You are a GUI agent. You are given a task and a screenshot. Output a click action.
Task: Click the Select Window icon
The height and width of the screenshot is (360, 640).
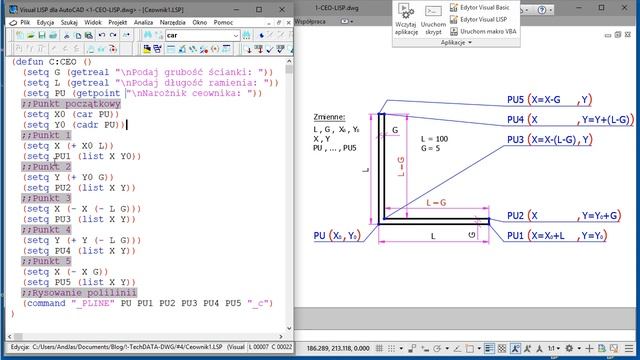(x=158, y=49)
